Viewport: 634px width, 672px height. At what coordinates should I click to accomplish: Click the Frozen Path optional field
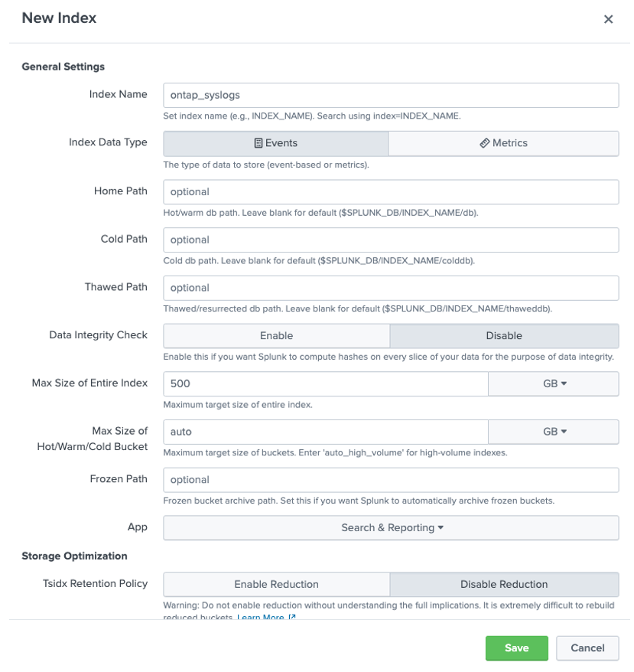coord(390,480)
